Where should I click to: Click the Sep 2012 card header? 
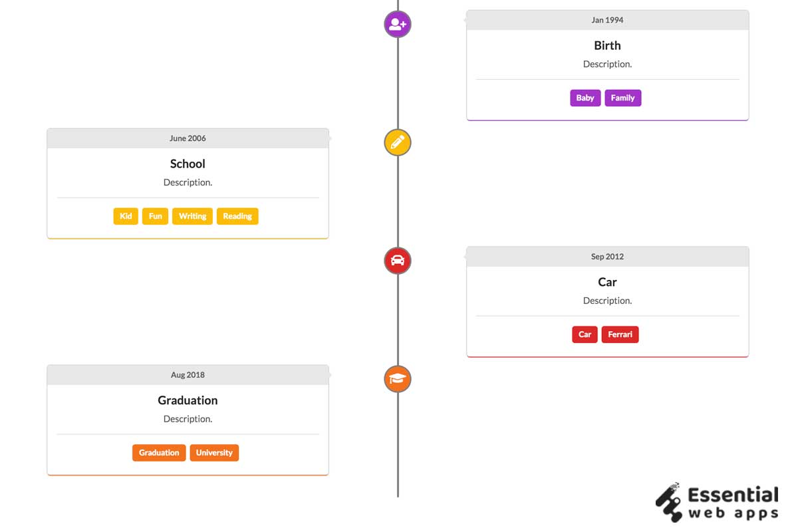(607, 257)
